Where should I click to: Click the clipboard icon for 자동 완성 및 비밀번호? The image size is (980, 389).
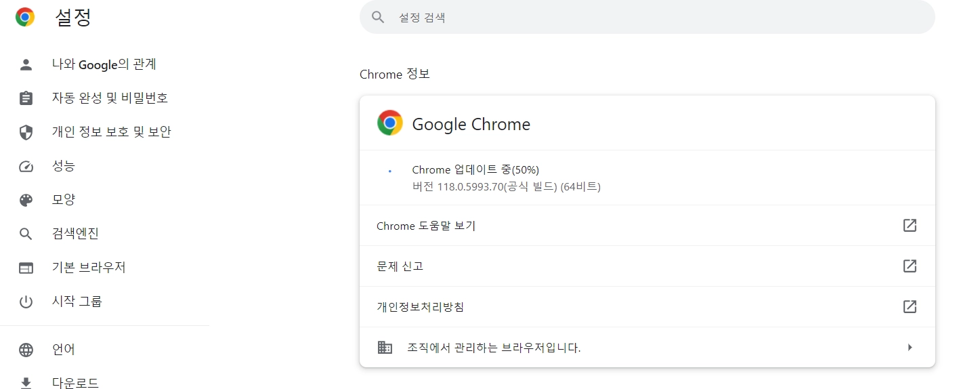[26, 98]
